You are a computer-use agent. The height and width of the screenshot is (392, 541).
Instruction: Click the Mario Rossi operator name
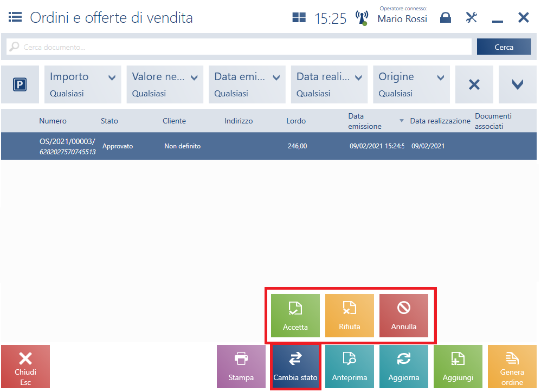coord(402,19)
